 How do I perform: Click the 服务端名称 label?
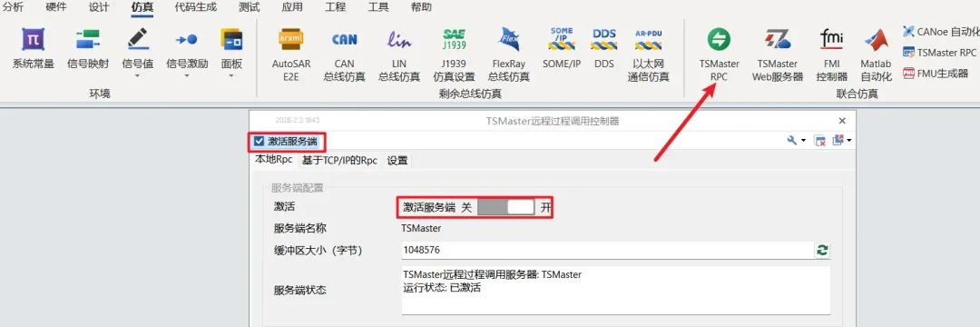pyautogui.click(x=299, y=228)
